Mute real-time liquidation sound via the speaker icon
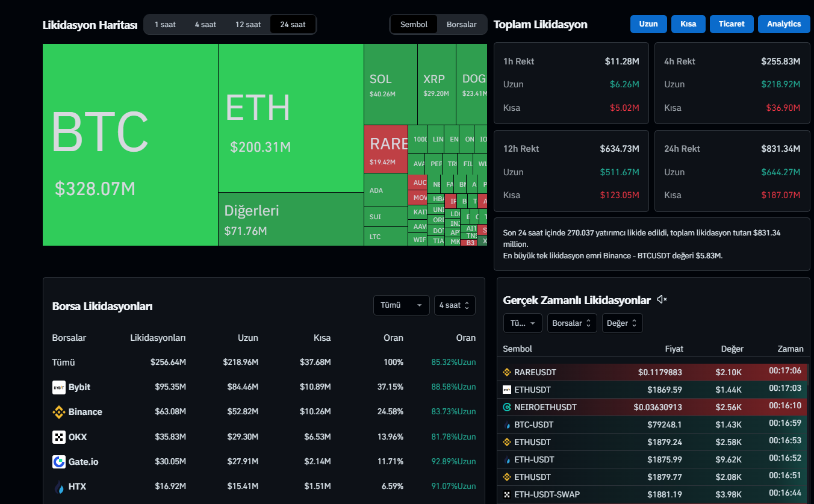This screenshot has height=504, width=814. [x=662, y=300]
